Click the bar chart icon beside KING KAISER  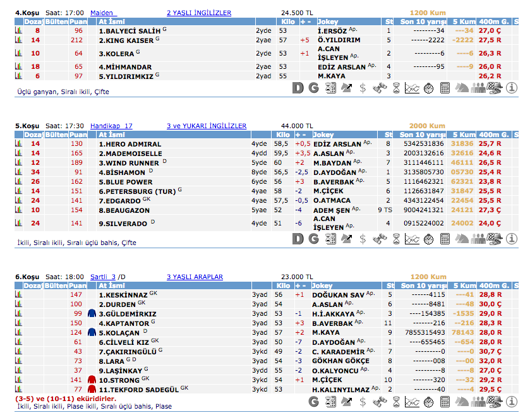[x=18, y=40]
